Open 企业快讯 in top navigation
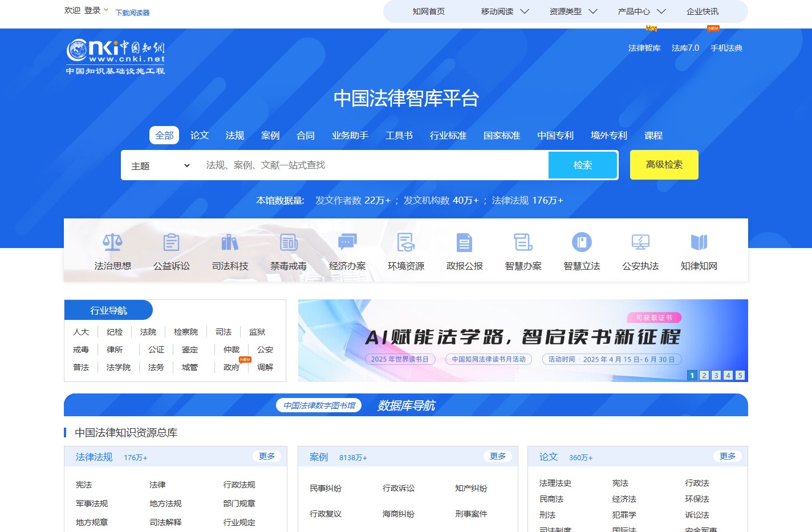812x532 pixels. coord(703,11)
